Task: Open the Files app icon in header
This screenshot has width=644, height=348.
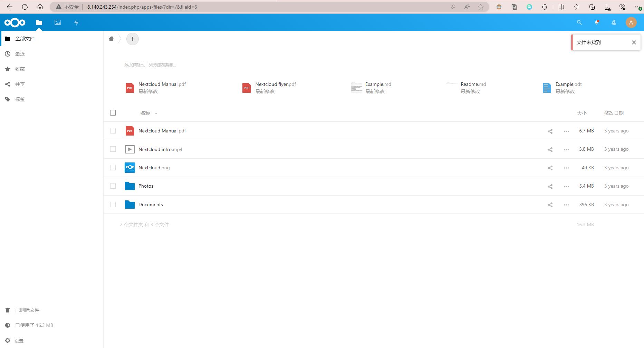Action: pyautogui.click(x=39, y=22)
